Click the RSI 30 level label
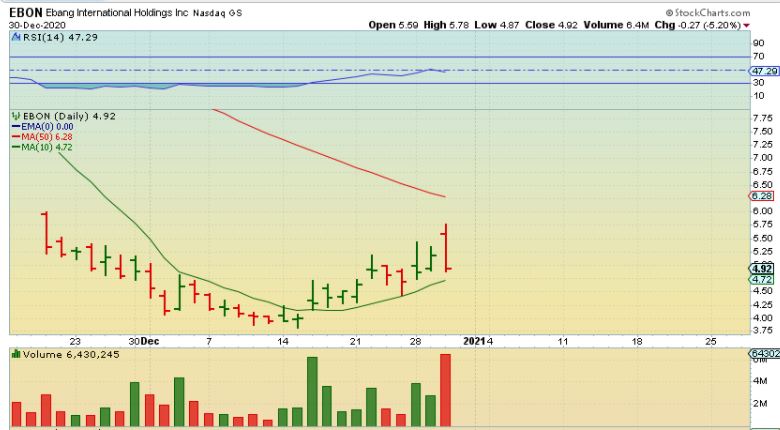The width and height of the screenshot is (780, 430). [x=758, y=83]
